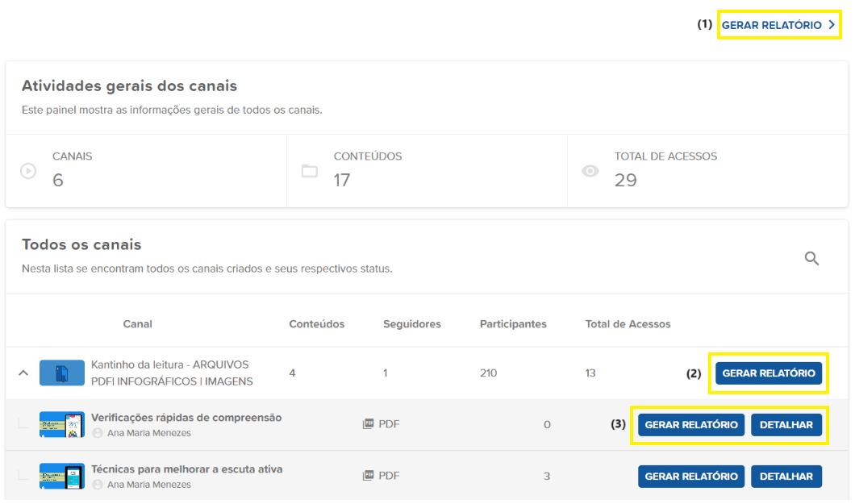The height and width of the screenshot is (504, 855).
Task: Open the Verificações rápidas de compreensão thumbnail
Action: pos(62,424)
